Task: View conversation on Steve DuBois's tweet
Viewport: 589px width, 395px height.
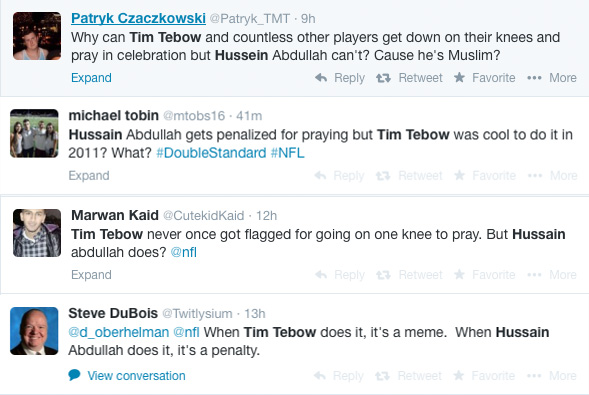Action: (127, 375)
